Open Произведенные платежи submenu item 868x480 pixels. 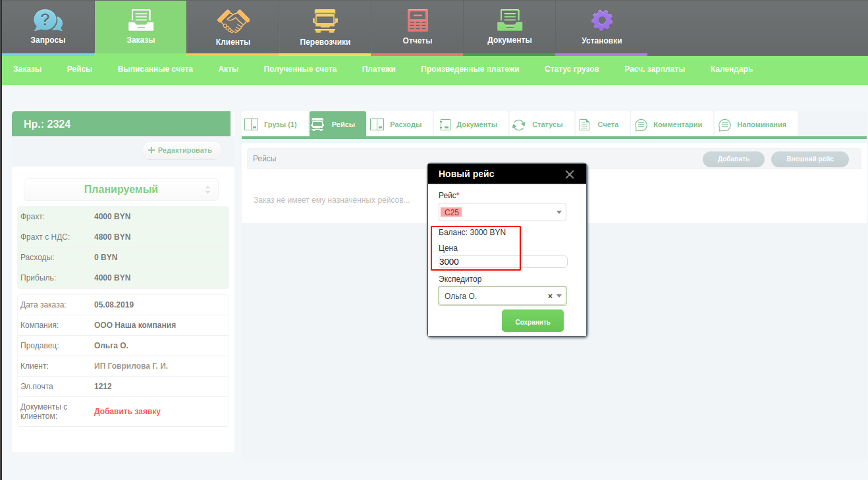470,69
